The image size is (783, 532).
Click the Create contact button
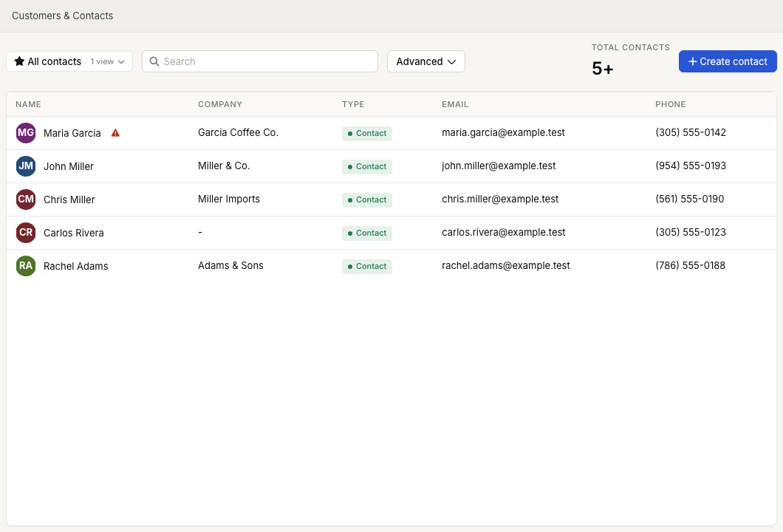[x=728, y=61]
